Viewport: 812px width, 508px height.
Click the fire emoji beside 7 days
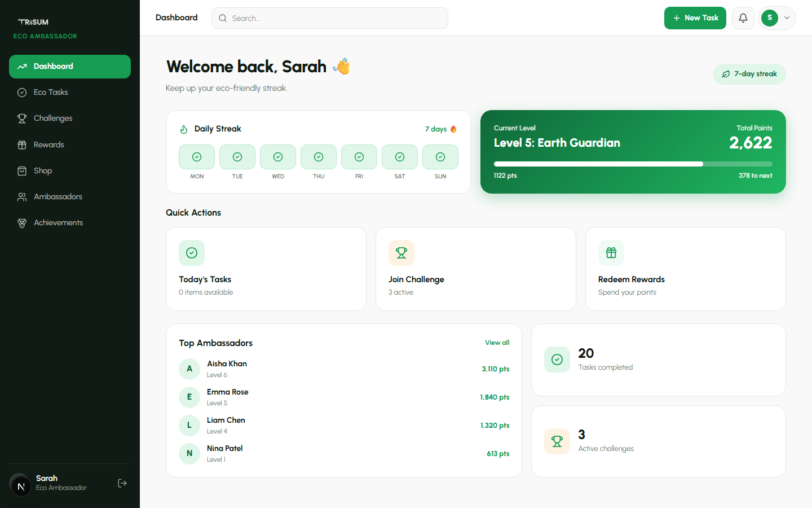pyautogui.click(x=453, y=129)
